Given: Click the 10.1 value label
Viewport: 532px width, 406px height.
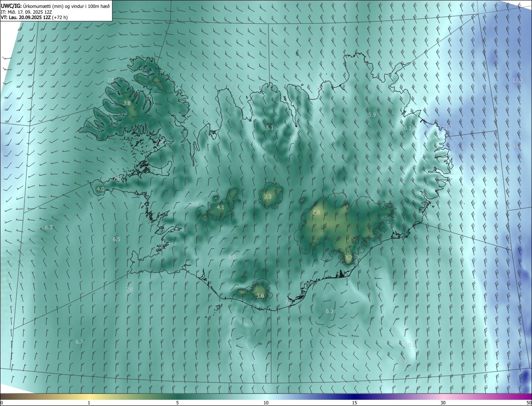Looking at the screenshot, I should 410,345.
